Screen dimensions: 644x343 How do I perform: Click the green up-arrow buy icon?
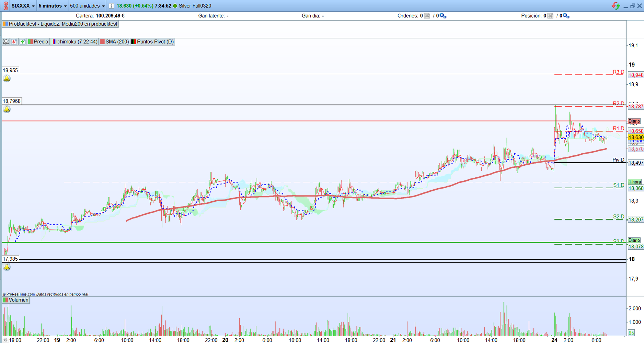point(22,42)
